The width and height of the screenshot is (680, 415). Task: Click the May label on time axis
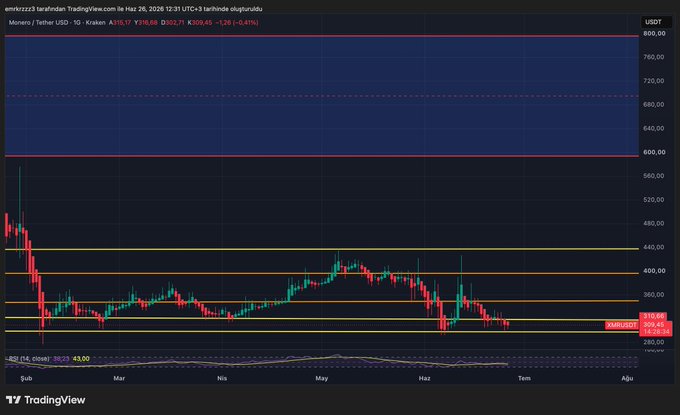click(322, 379)
